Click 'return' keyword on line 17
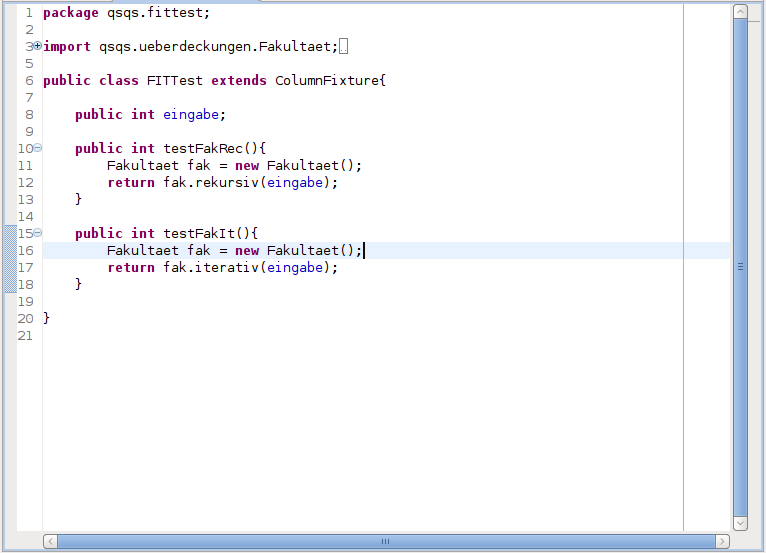Screen dimensions: 766x553 pyautogui.click(x=131, y=268)
